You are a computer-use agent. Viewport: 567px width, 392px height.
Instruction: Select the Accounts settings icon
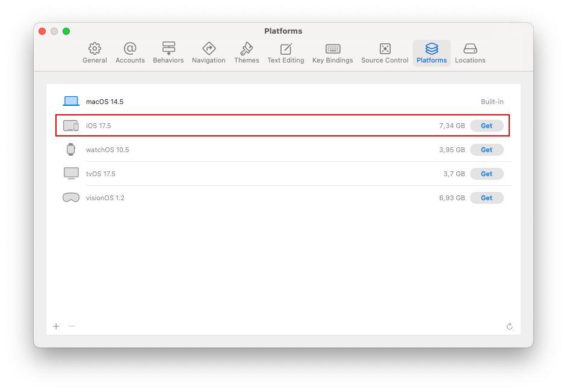point(130,53)
